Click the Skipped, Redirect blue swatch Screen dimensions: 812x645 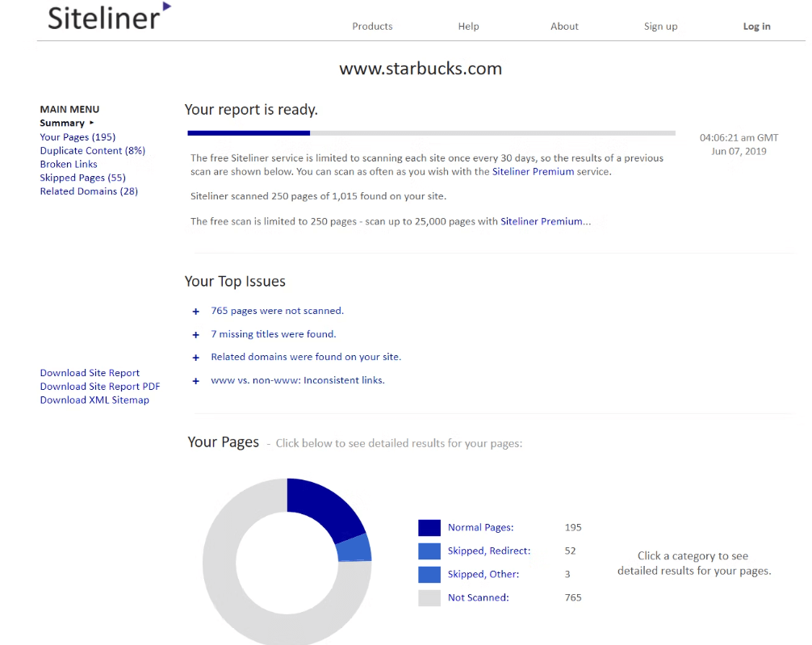(x=429, y=551)
